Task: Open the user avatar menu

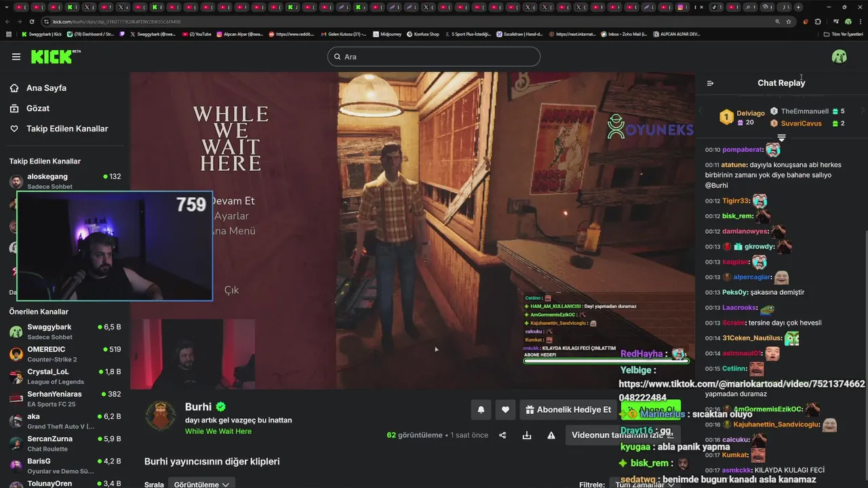Action: tap(839, 56)
